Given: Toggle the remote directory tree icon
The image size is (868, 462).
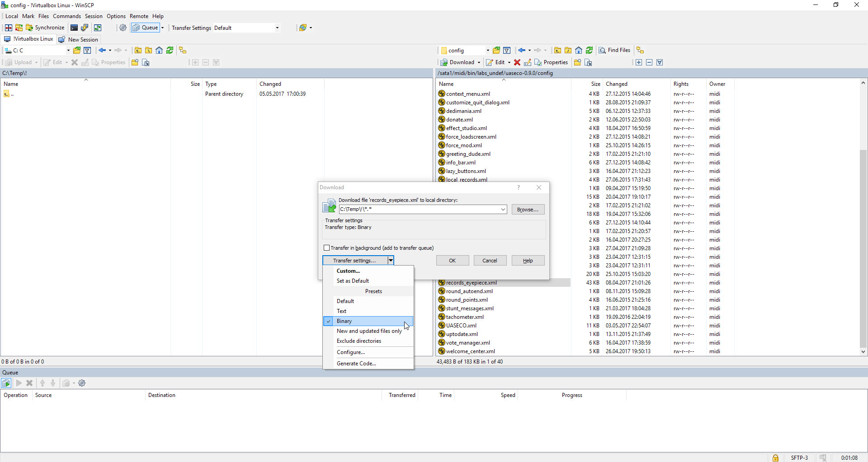Looking at the screenshot, I should pyautogui.click(x=640, y=50).
